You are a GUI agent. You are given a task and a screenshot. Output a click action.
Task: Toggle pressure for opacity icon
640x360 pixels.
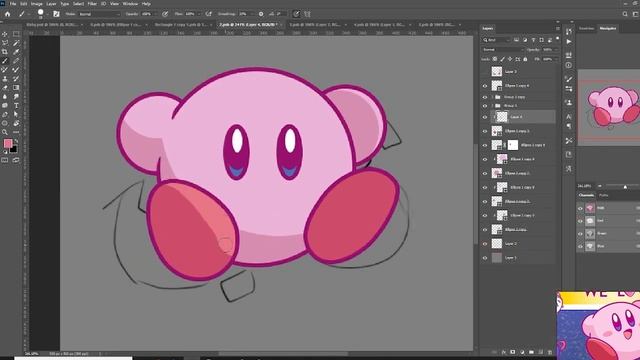point(165,14)
